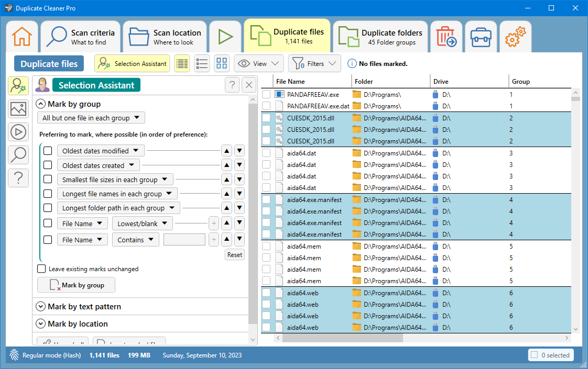Click the 0 selected button

(551, 355)
